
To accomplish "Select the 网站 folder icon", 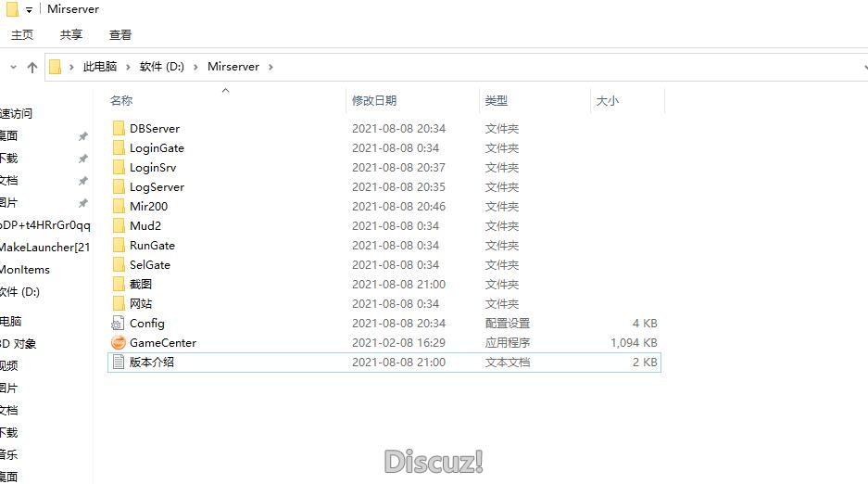I will pos(119,303).
